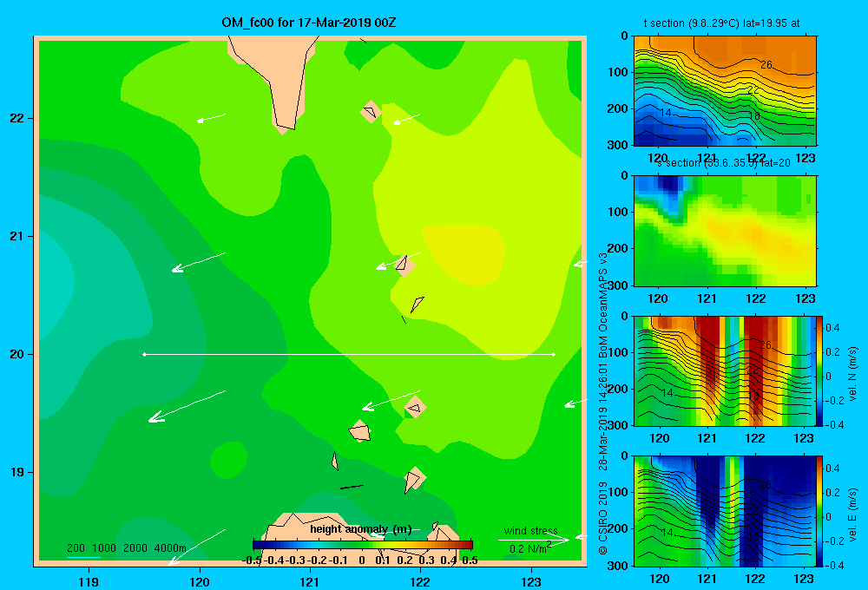Click the 'height anomaly (m)' legend label
This screenshot has width=868, height=590.
[x=361, y=529]
